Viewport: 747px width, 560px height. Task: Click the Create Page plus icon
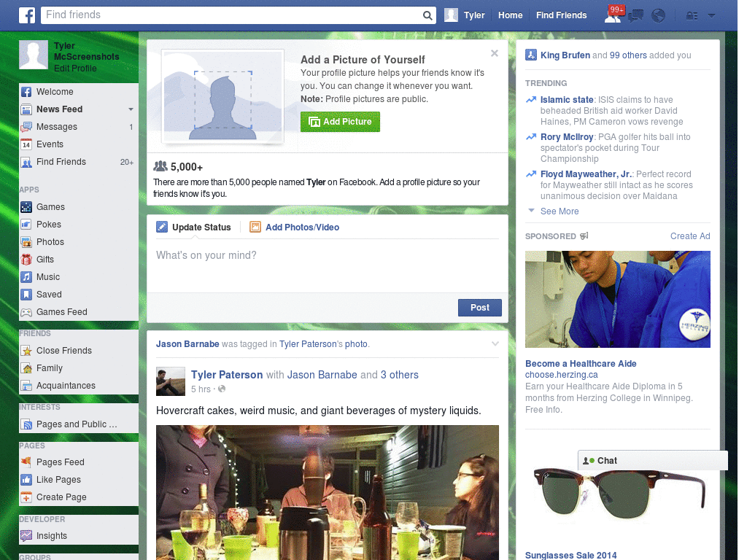click(x=26, y=497)
